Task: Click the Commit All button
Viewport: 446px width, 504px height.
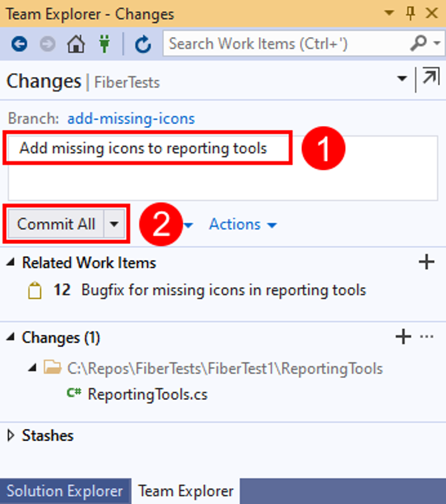Action: click(x=56, y=223)
